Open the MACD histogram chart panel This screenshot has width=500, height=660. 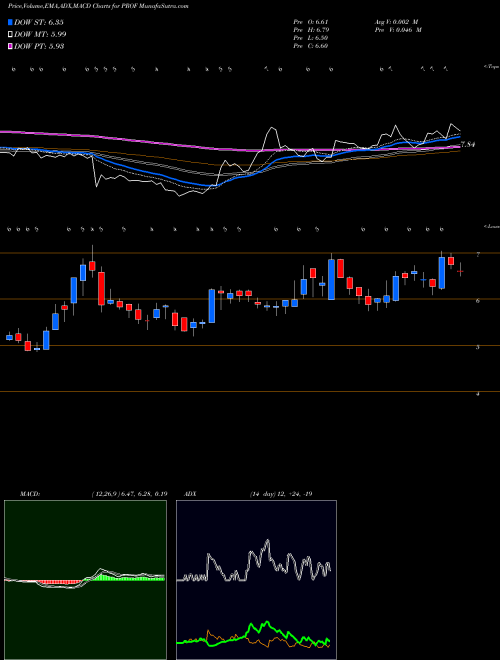pos(85,580)
